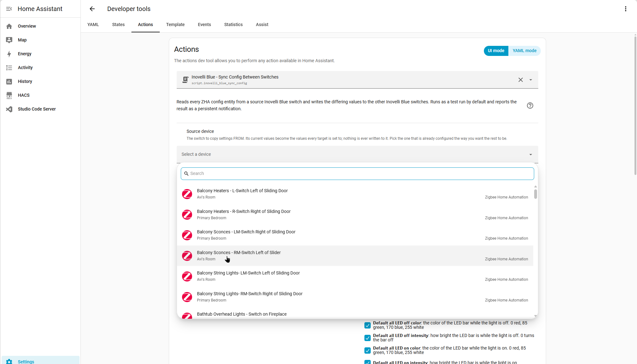Switch to YAML mode
Viewport: 637px width, 364px height.
524,51
